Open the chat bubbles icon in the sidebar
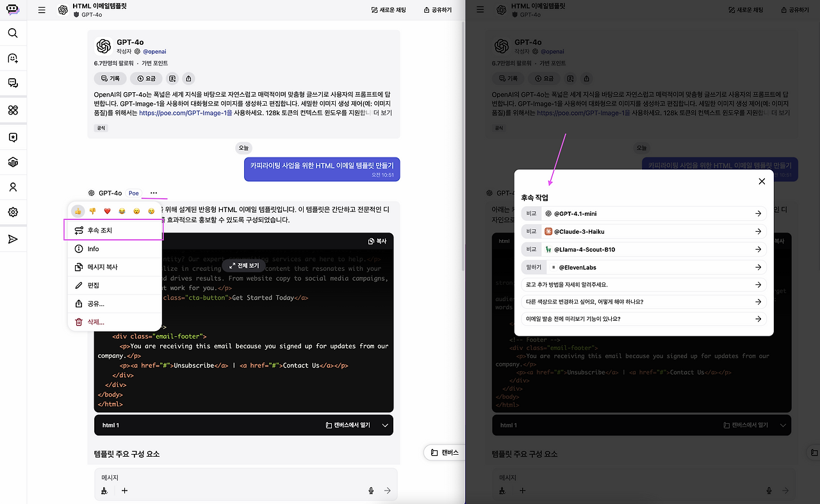Viewport: 820px width, 504px height. pos(13,83)
